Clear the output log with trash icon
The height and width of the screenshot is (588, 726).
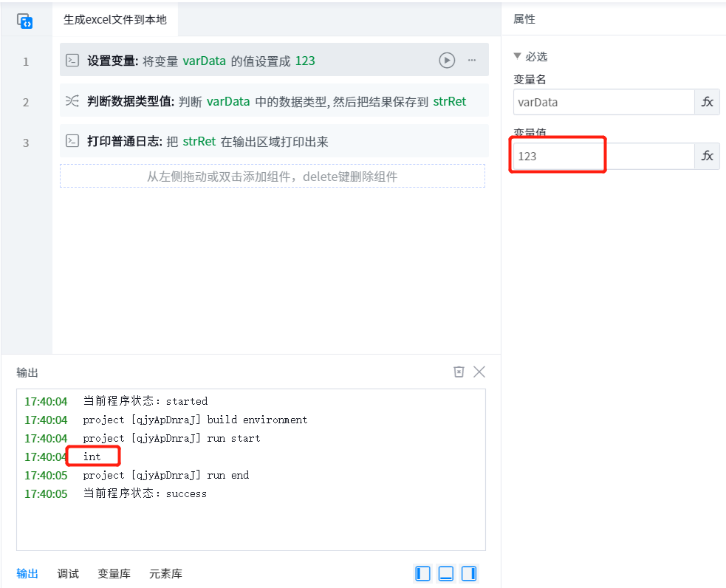[x=459, y=372]
